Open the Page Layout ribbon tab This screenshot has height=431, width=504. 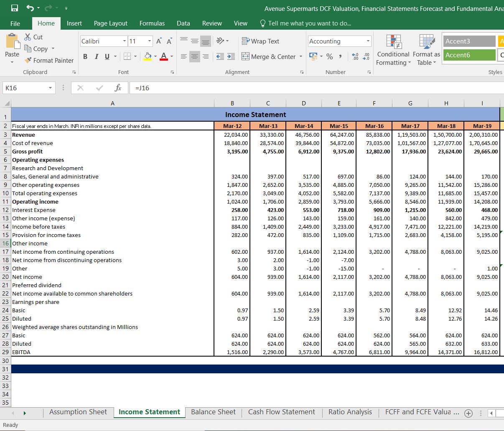[111, 23]
